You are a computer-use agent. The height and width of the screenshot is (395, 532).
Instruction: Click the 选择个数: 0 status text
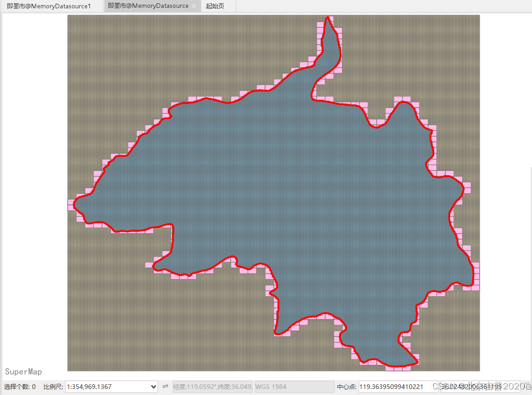tap(20, 387)
